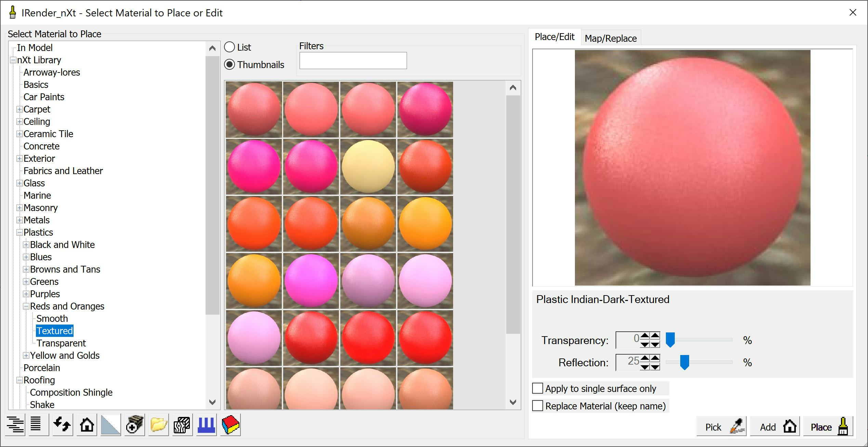868x447 pixels.
Task: Open a material folder from disk
Action: [157, 425]
